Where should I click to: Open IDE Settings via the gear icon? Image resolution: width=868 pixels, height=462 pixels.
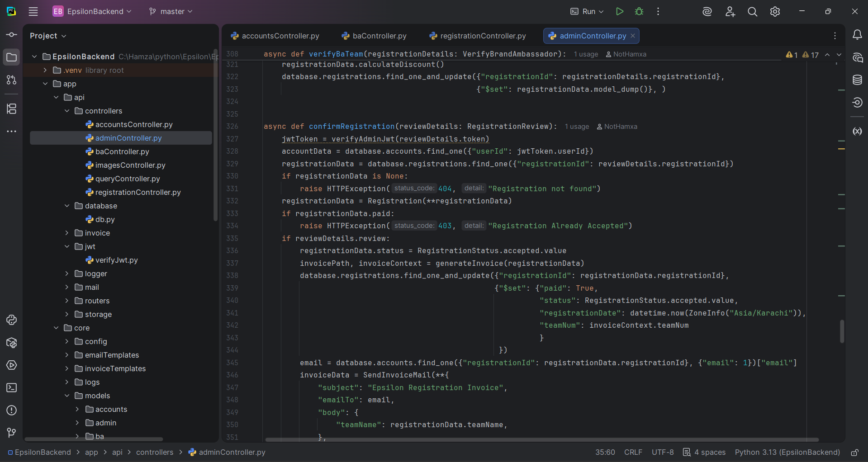tap(775, 11)
